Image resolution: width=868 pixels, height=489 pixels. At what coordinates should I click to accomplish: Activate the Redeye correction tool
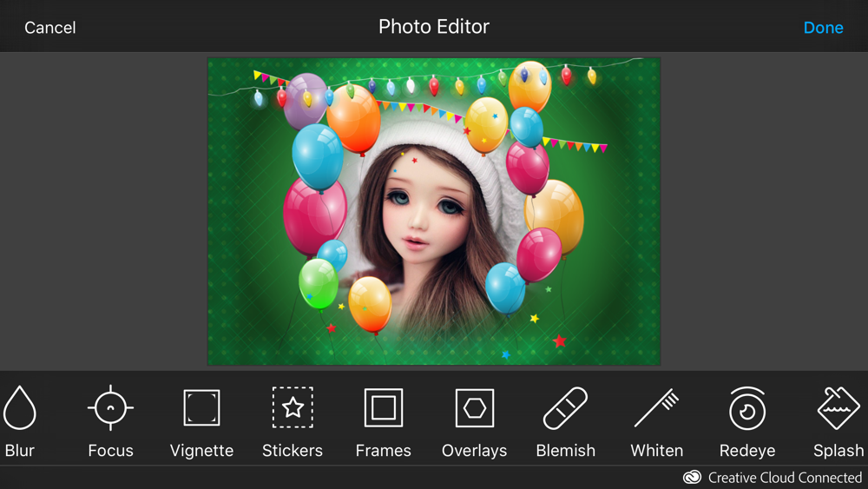[747, 408]
